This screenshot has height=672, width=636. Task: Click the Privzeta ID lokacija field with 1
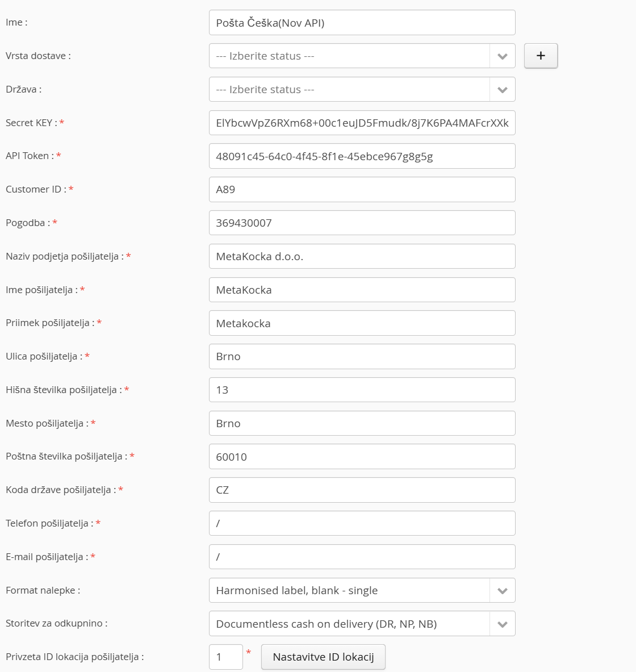point(226,657)
